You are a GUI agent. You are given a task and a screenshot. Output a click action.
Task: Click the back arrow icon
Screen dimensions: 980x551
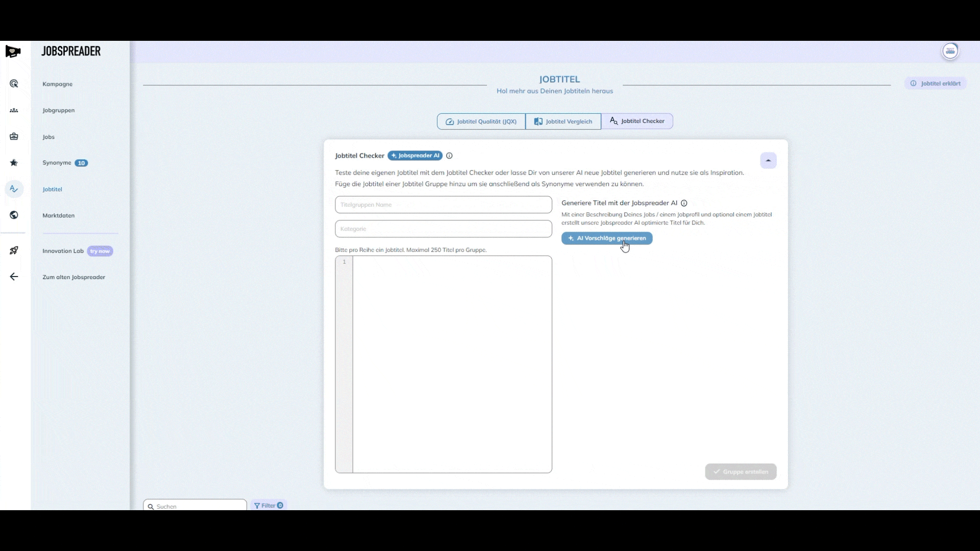pos(14,277)
